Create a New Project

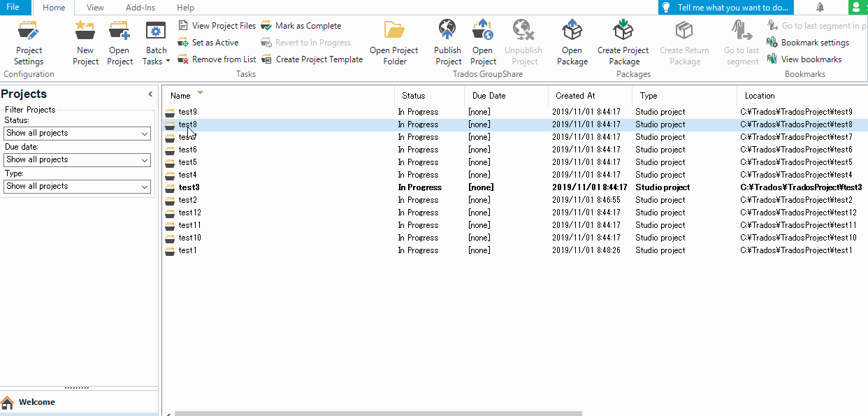[85, 43]
